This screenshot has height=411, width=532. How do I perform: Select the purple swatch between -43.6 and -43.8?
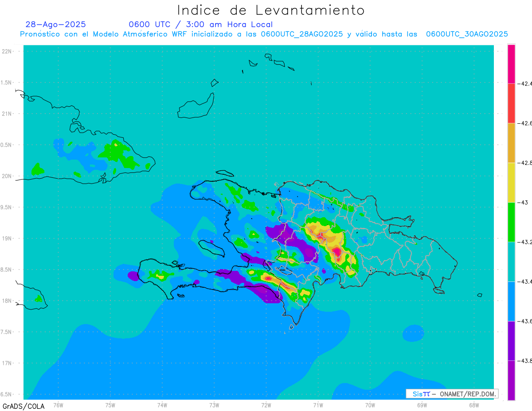tap(511, 341)
